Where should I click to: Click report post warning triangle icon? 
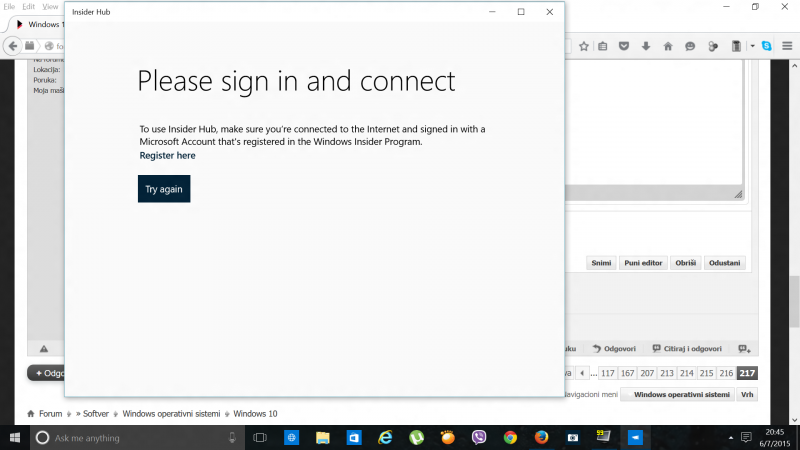44,349
